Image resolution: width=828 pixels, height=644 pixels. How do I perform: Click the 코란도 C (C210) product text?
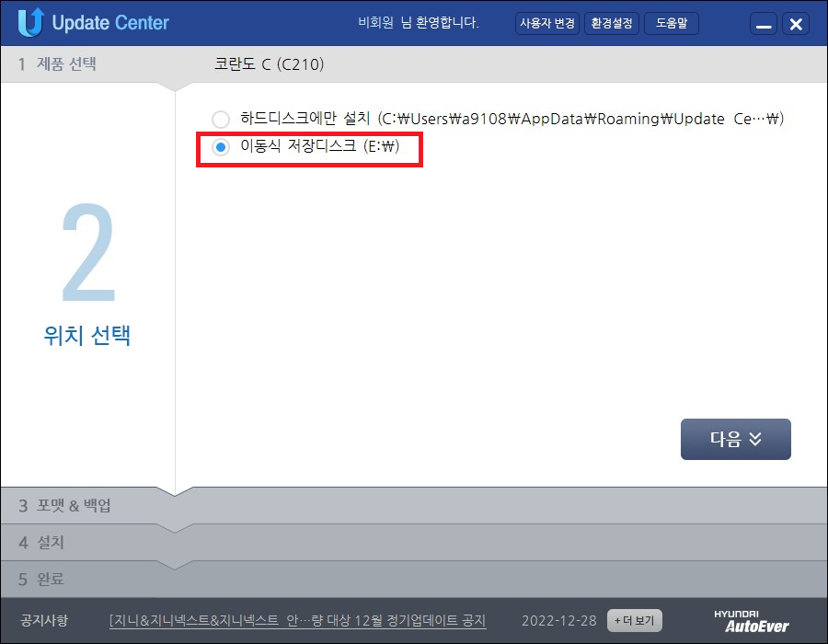[x=269, y=63]
